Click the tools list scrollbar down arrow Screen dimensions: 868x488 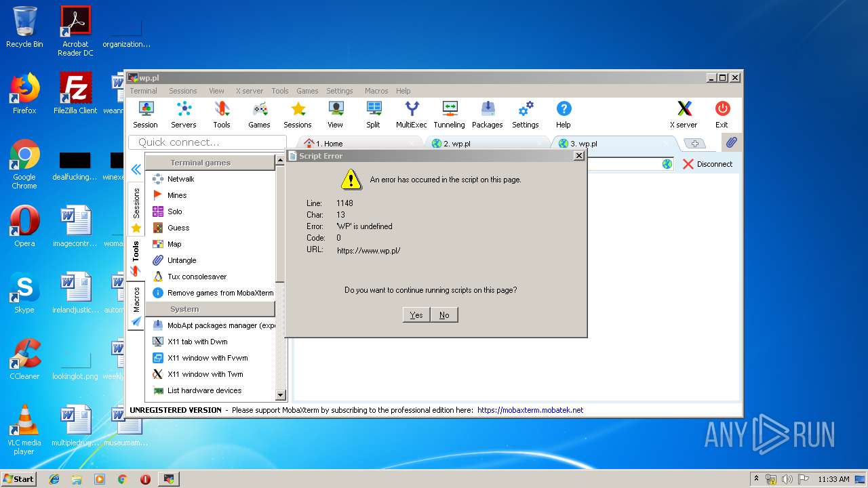click(281, 395)
